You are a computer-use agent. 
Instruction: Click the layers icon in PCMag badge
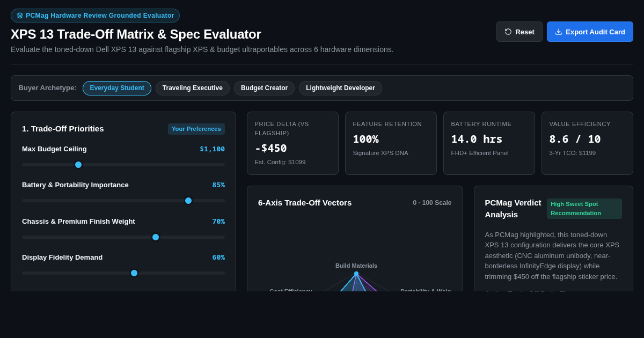[x=20, y=16]
